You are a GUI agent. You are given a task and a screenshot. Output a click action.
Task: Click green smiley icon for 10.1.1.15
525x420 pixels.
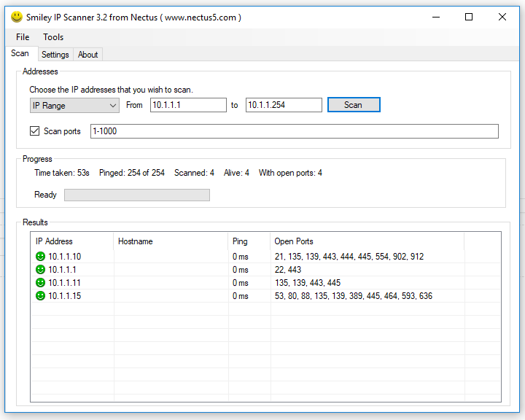click(x=40, y=296)
